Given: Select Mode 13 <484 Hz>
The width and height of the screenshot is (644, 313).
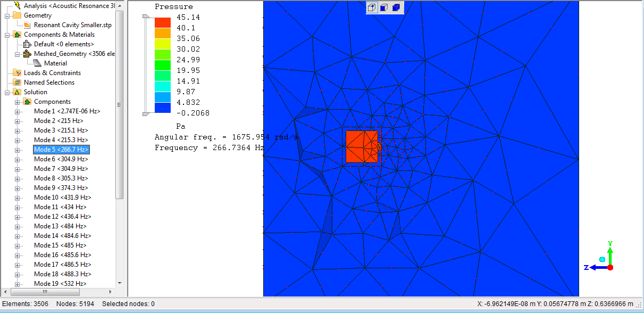Looking at the screenshot, I should pyautogui.click(x=61, y=226).
